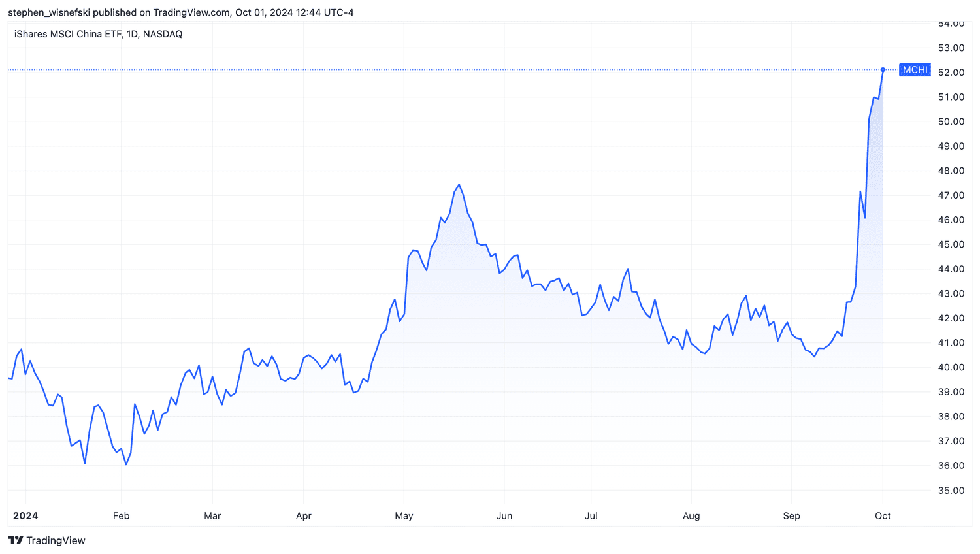The image size is (980, 554).
Task: Click the Apr label on the time axis
Action: (304, 516)
